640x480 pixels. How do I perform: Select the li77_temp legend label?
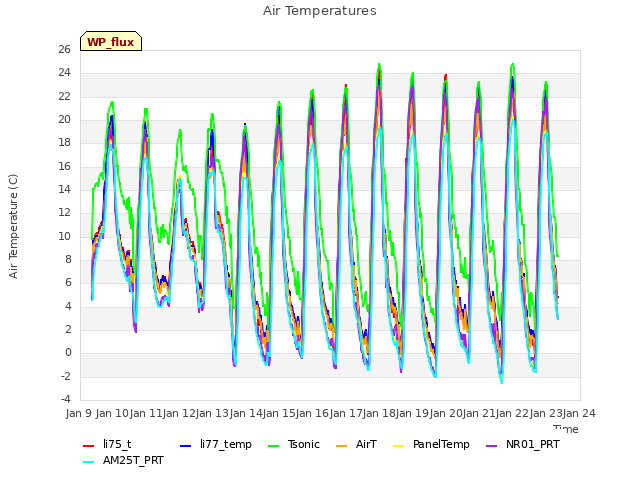pyautogui.click(x=226, y=444)
